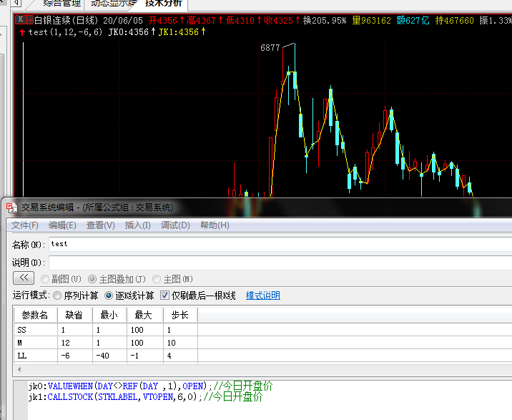
Task: Toggle 仅刷最后一根K线 checkbox
Action: tap(164, 296)
